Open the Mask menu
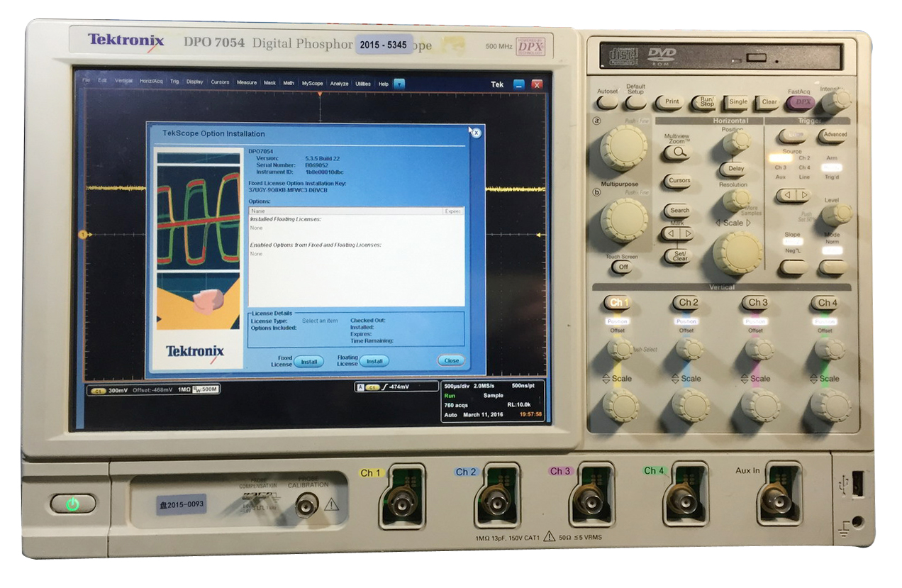The height and width of the screenshot is (588, 902). (x=269, y=83)
